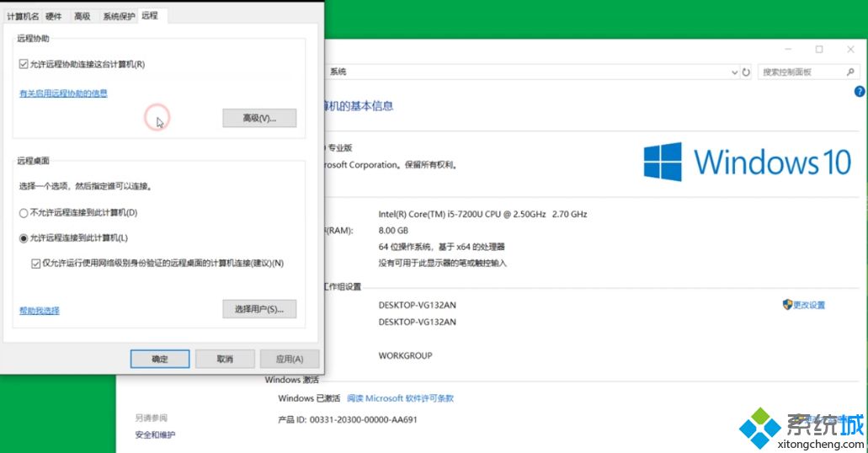Open help via blue question mark icon
The height and width of the screenshot is (453, 868).
coord(859,92)
